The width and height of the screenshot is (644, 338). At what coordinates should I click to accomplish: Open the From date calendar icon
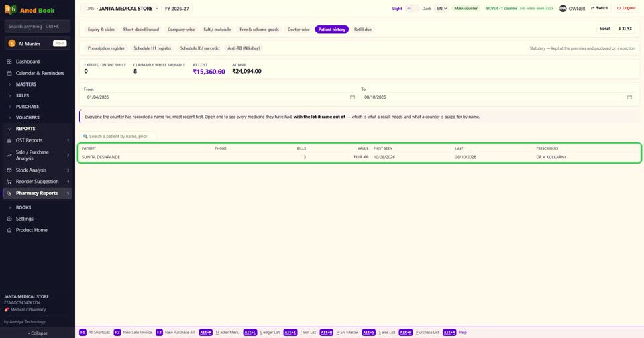(352, 97)
